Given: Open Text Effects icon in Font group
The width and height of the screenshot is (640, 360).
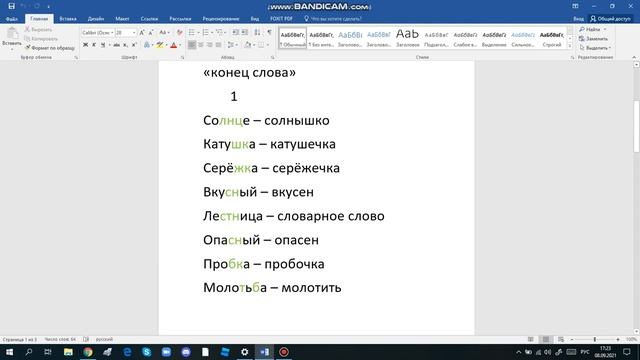Looking at the screenshot, I should pyautogui.click(x=147, y=45).
